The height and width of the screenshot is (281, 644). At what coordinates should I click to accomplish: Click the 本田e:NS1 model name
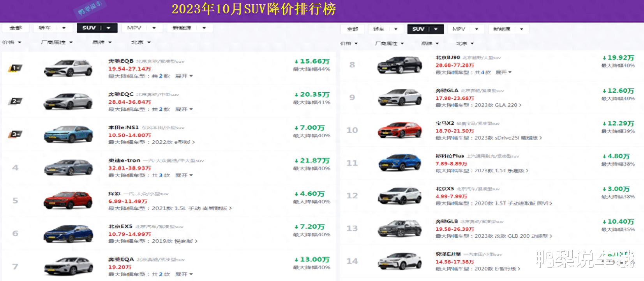point(124,127)
